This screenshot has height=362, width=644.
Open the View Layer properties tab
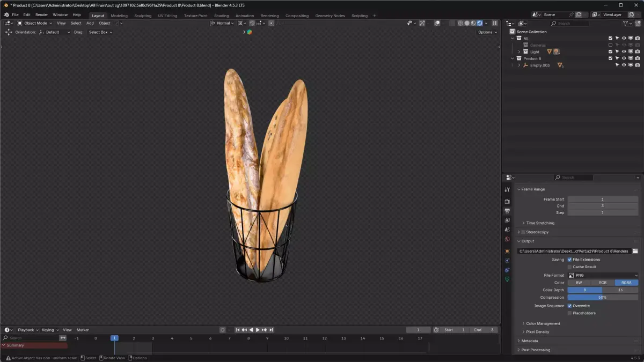click(x=507, y=220)
